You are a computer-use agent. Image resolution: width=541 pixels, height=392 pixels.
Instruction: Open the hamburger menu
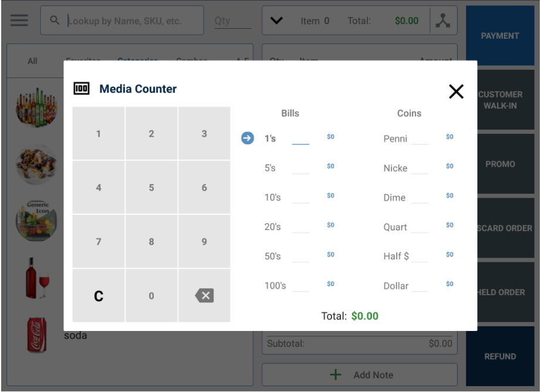(19, 20)
